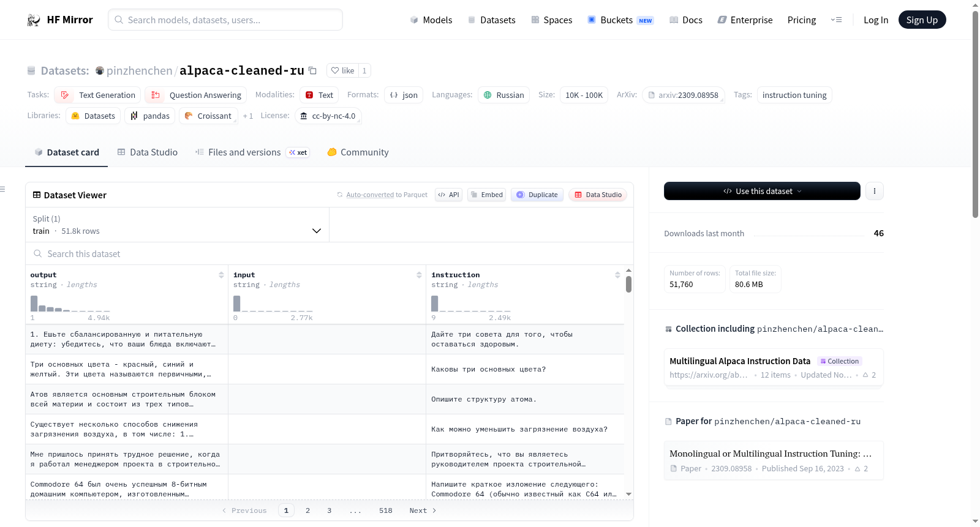Click the Sign Up button
The height and width of the screenshot is (527, 980).
(922, 20)
